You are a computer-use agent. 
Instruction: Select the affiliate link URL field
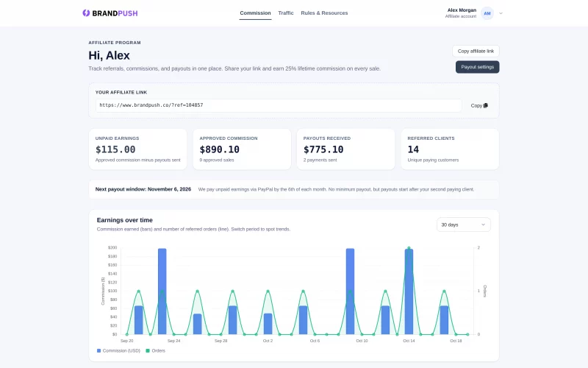click(279, 105)
